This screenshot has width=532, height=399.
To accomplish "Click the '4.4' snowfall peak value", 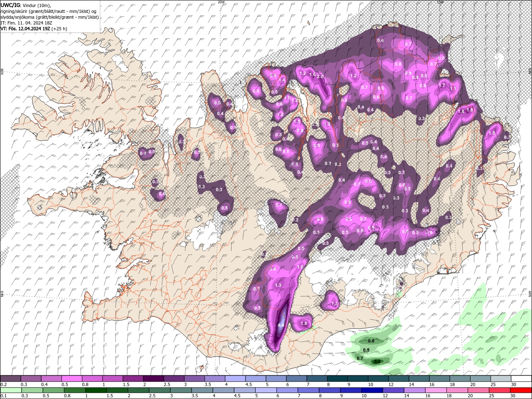I will click(x=281, y=325).
